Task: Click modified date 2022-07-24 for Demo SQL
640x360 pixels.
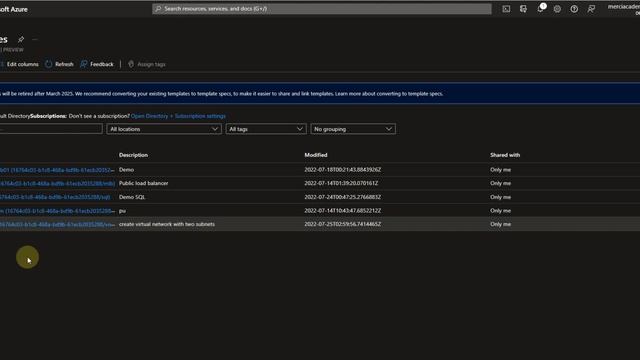Action: [x=342, y=197]
